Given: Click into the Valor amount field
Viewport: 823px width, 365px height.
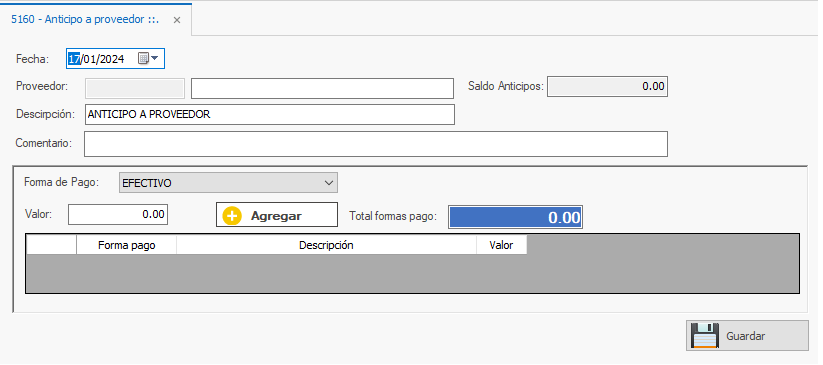Looking at the screenshot, I should 118,214.
